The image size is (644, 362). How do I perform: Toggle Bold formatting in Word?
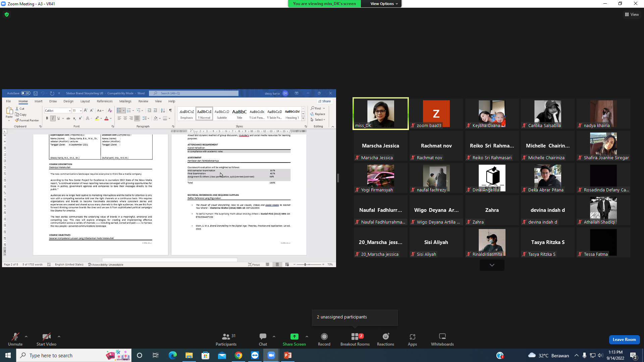pos(47,118)
